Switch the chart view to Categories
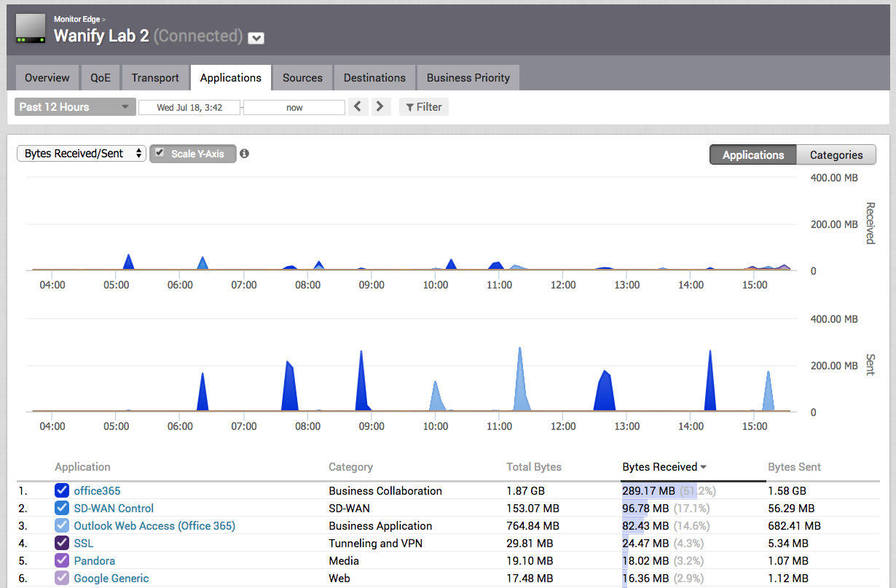This screenshot has height=588, width=896. [x=836, y=154]
